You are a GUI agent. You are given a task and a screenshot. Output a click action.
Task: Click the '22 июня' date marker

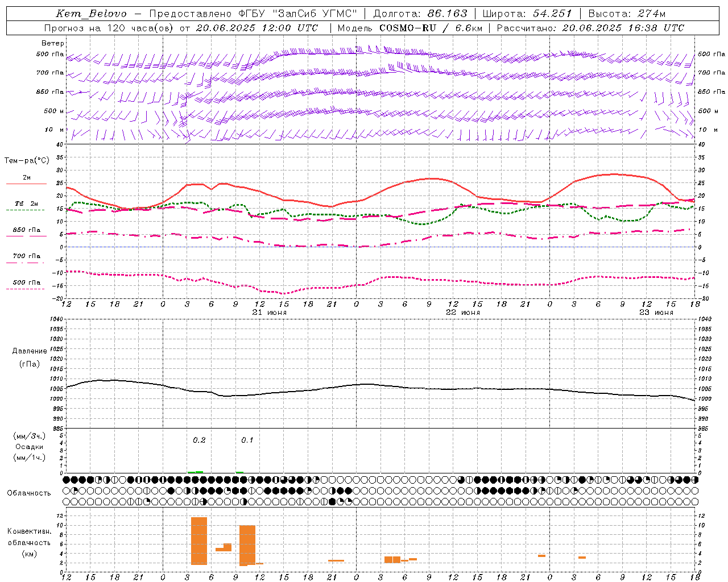463,313
